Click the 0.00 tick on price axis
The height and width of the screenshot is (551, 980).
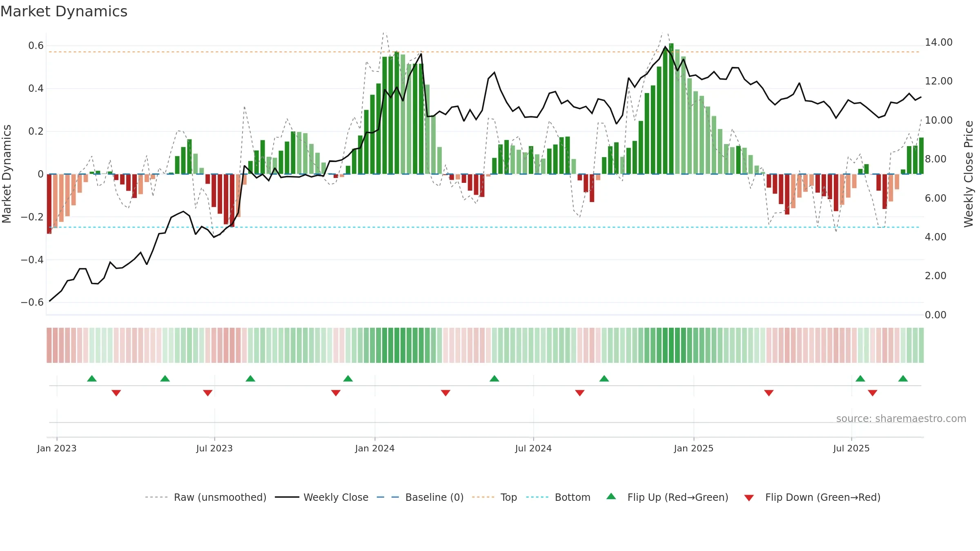point(935,315)
